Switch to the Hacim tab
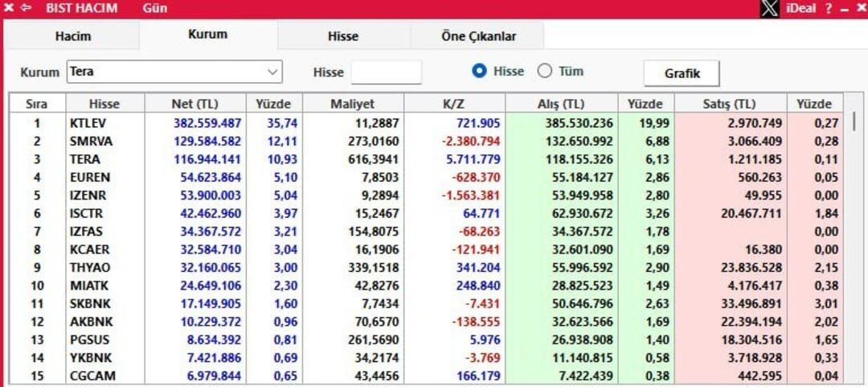The height and width of the screenshot is (387, 868). point(72,36)
